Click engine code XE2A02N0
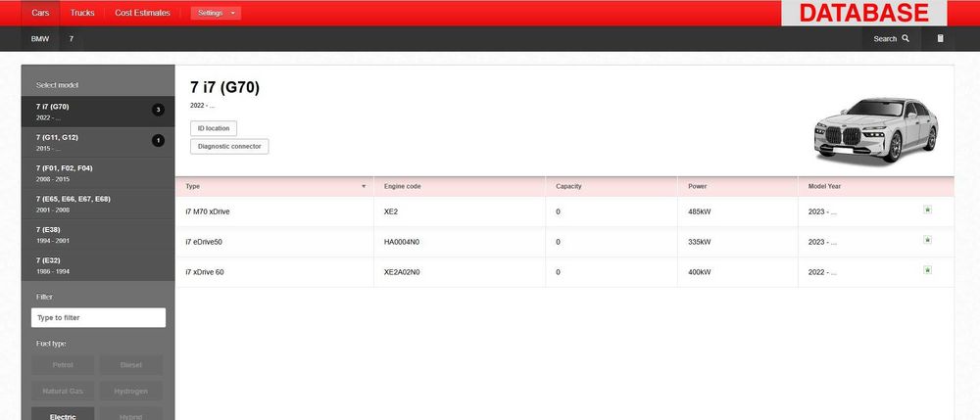This screenshot has height=420, width=980. pyautogui.click(x=401, y=273)
